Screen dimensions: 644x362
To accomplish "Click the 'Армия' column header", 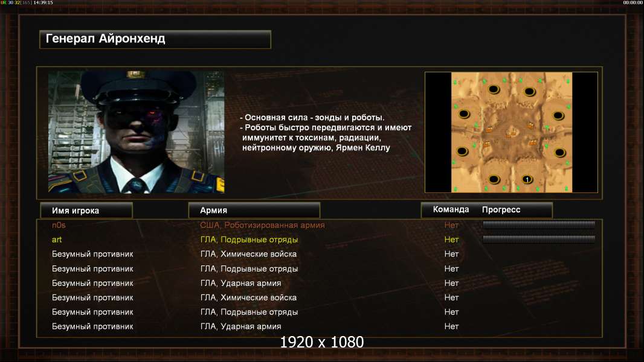I will pyautogui.click(x=254, y=211).
